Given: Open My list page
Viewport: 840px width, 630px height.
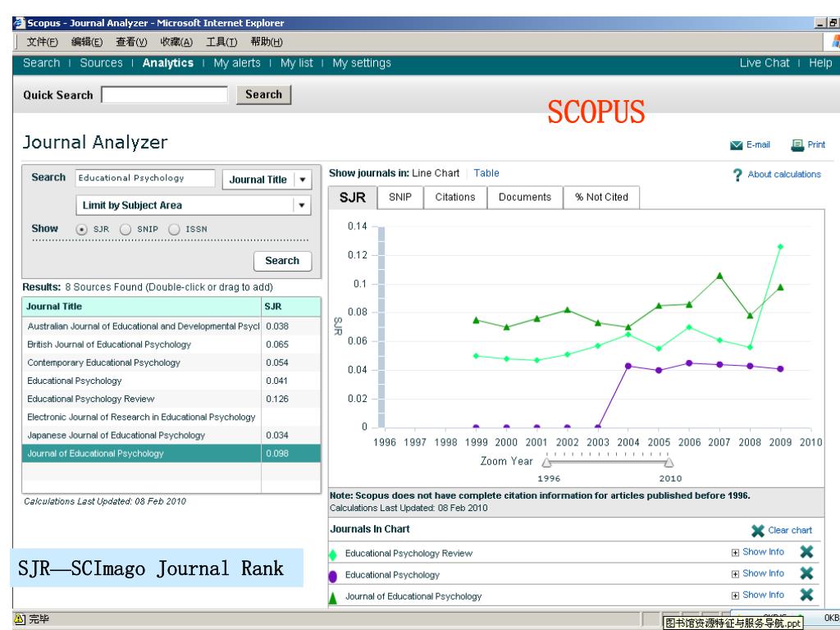Looking at the screenshot, I should pyautogui.click(x=297, y=63).
